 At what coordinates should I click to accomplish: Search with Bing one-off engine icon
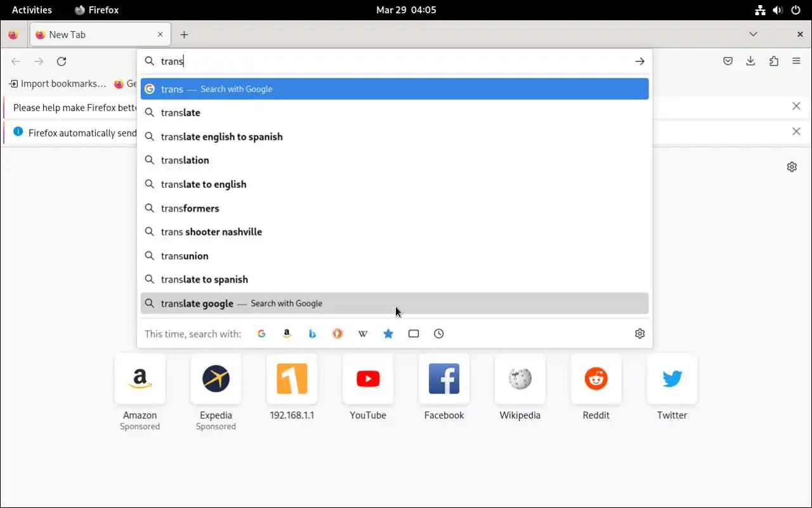312,333
